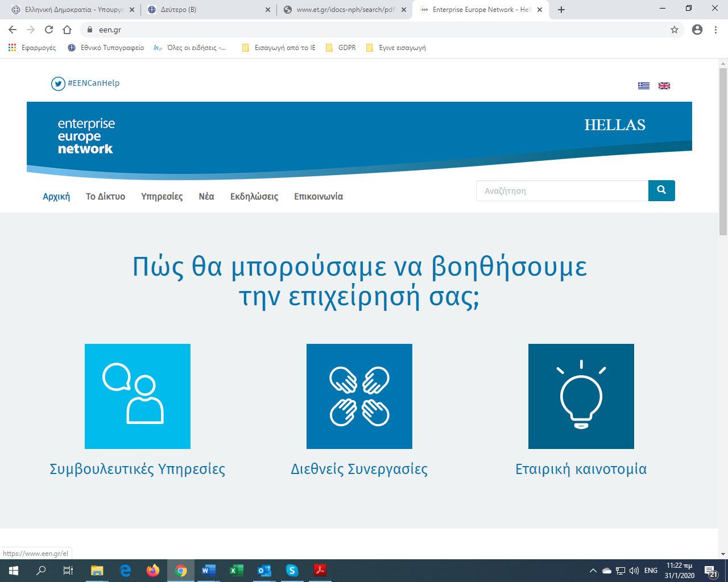Launch Microsoft Edge from the taskbar
Viewport: 728px width, 582px height.
point(125,571)
